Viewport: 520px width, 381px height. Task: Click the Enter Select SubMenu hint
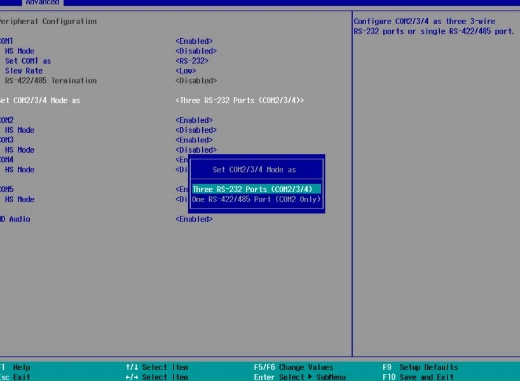click(300, 377)
